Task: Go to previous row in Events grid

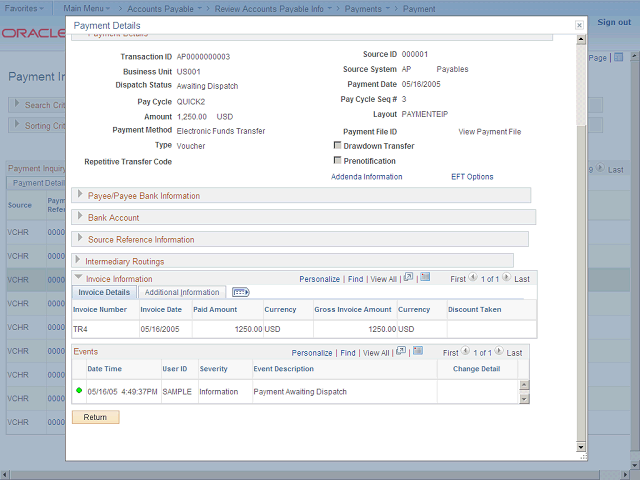Action: pos(465,351)
